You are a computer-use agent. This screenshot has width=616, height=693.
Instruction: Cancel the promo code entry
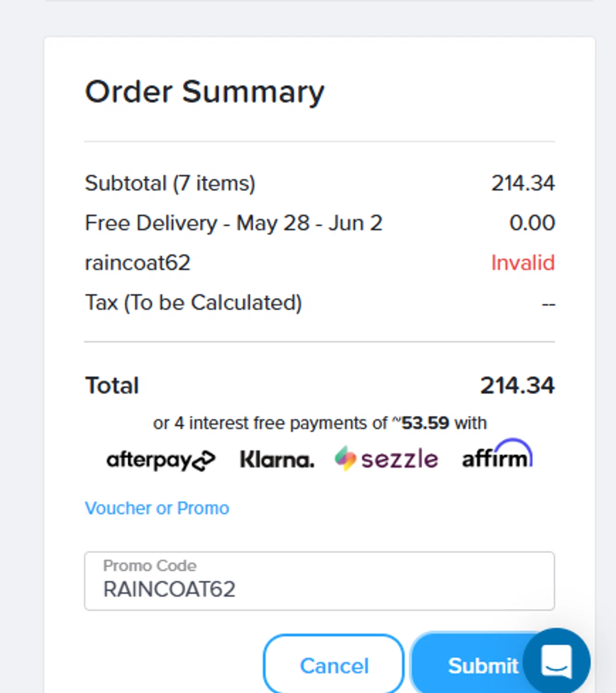[x=334, y=666]
